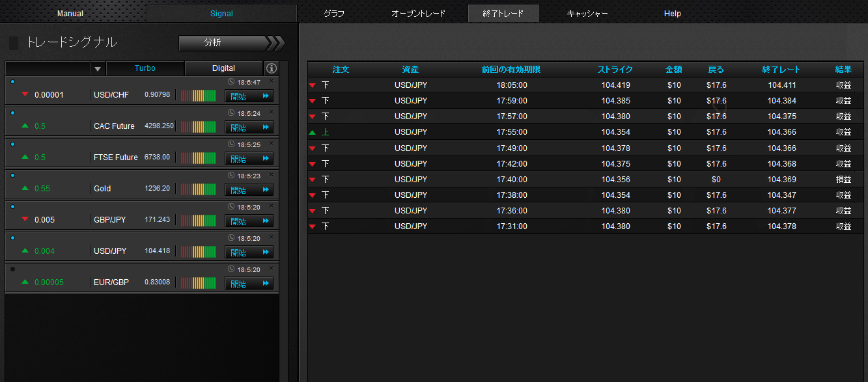Click the Gold signal strength meter
This screenshot has width=868, height=382.
tap(198, 189)
